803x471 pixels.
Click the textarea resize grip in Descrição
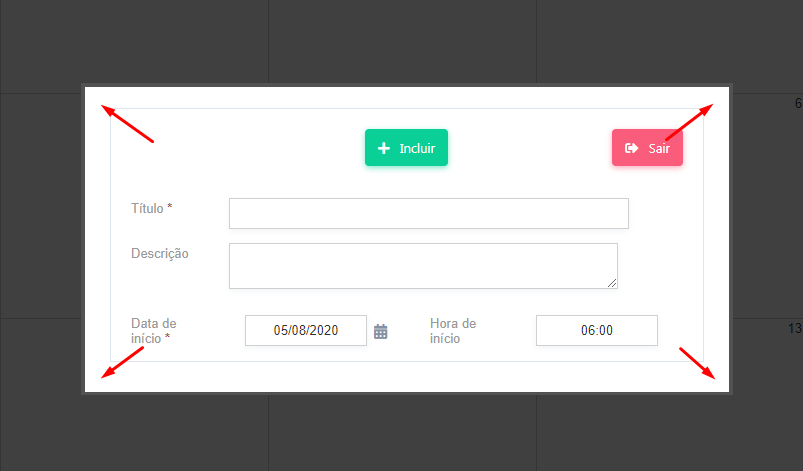[x=611, y=283]
